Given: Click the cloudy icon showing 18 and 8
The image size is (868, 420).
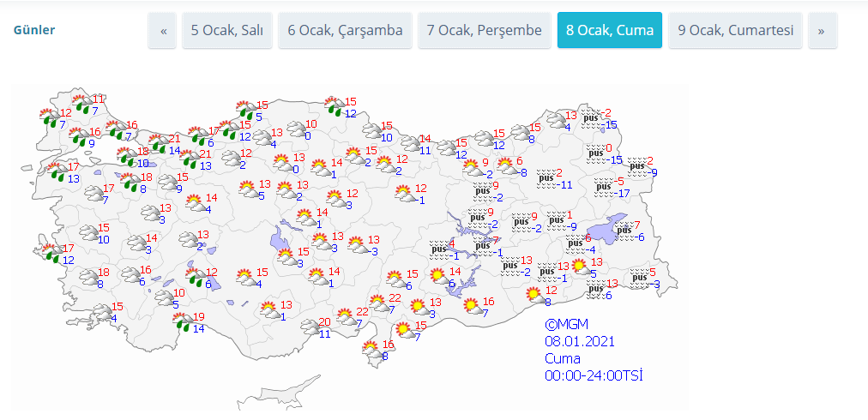Looking at the screenshot, I should click(87, 278).
